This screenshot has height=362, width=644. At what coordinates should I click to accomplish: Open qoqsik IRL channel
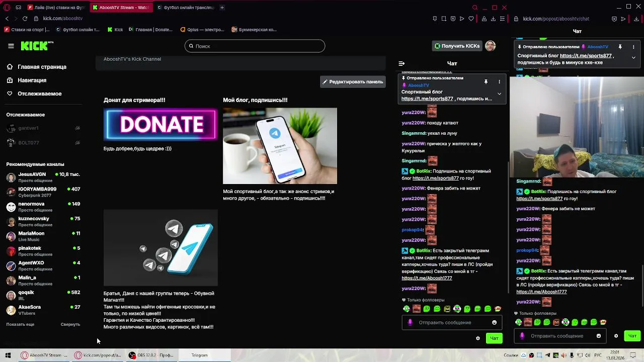pos(43,295)
